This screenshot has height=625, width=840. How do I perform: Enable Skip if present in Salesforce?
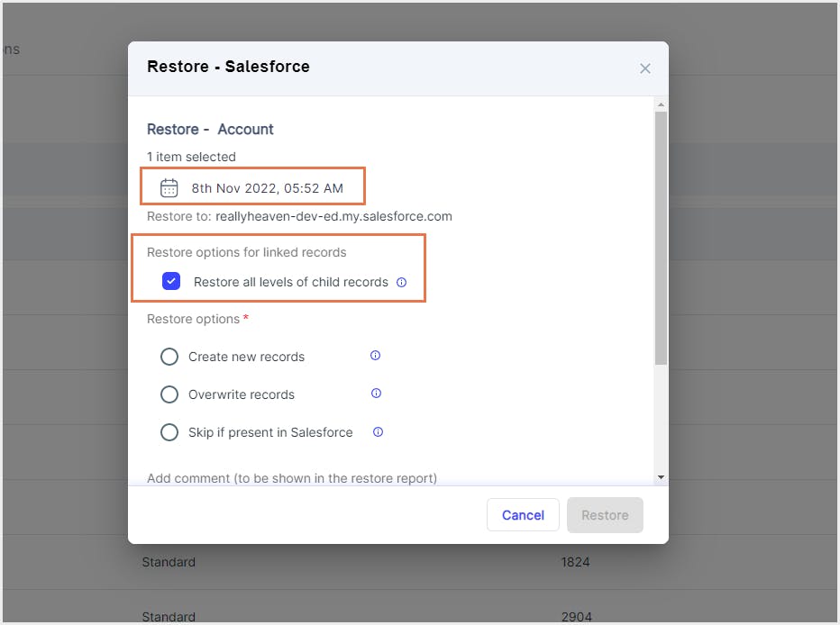pos(169,432)
